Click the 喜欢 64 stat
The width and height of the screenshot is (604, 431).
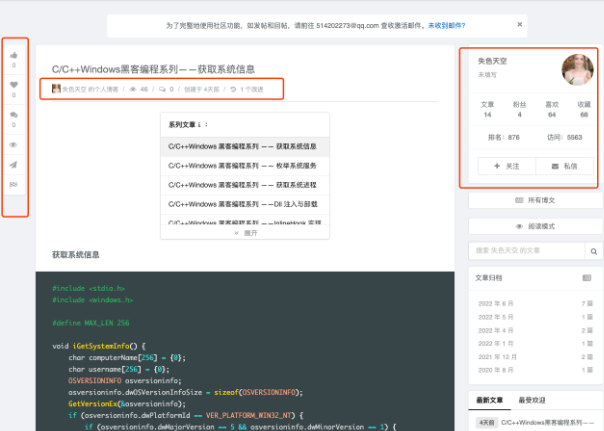pyautogui.click(x=552, y=109)
